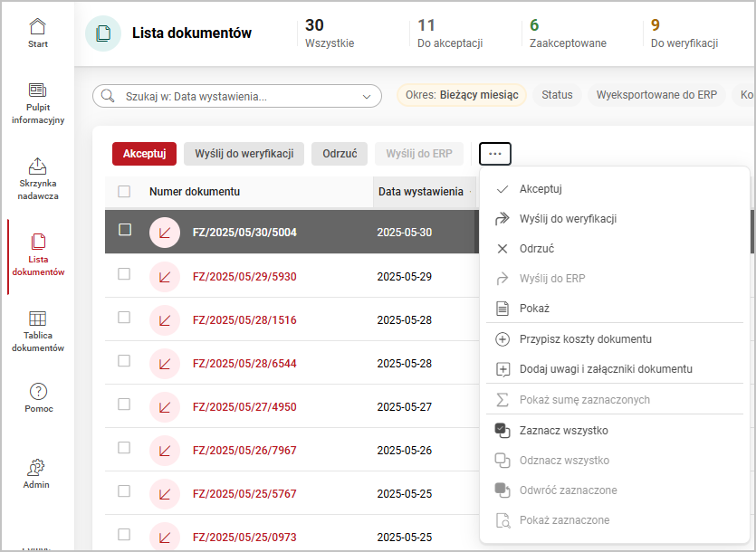Viewport: 756px width, 552px height.
Task: Click date cell 2025-05-27
Action: [x=404, y=407]
